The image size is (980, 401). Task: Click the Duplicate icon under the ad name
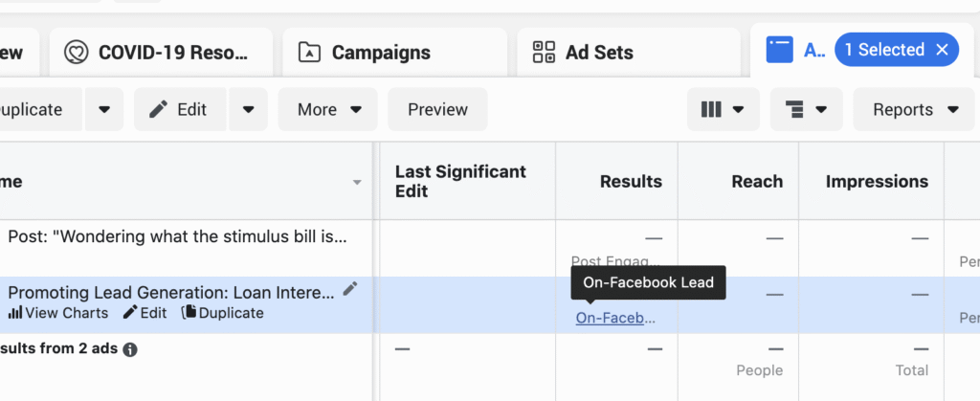click(189, 313)
